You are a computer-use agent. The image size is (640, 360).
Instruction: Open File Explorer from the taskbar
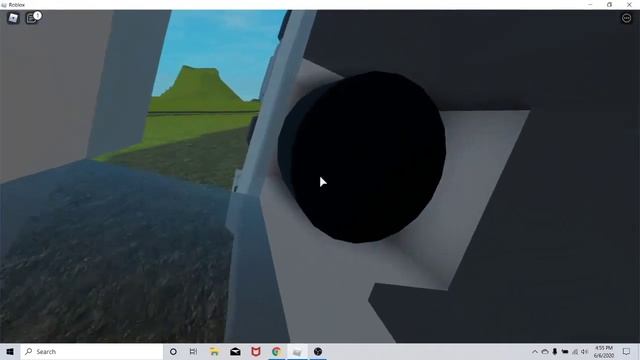tap(214, 351)
